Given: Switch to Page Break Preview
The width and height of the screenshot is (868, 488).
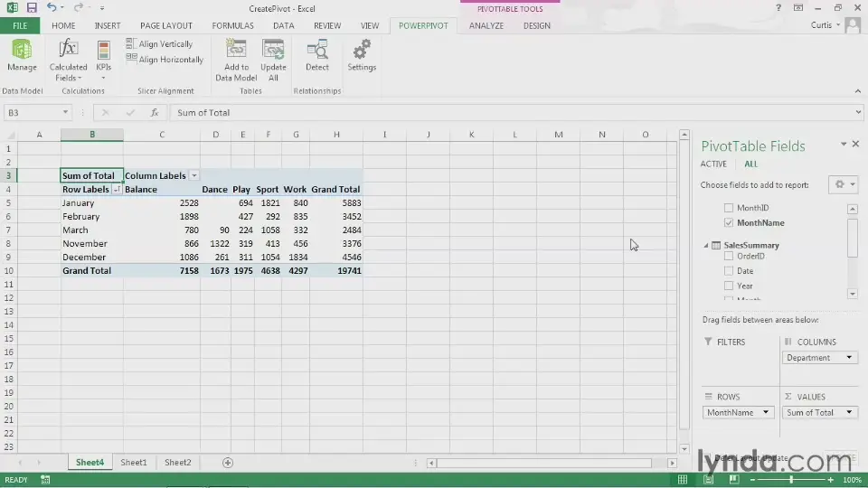Looking at the screenshot, I should tap(733, 480).
